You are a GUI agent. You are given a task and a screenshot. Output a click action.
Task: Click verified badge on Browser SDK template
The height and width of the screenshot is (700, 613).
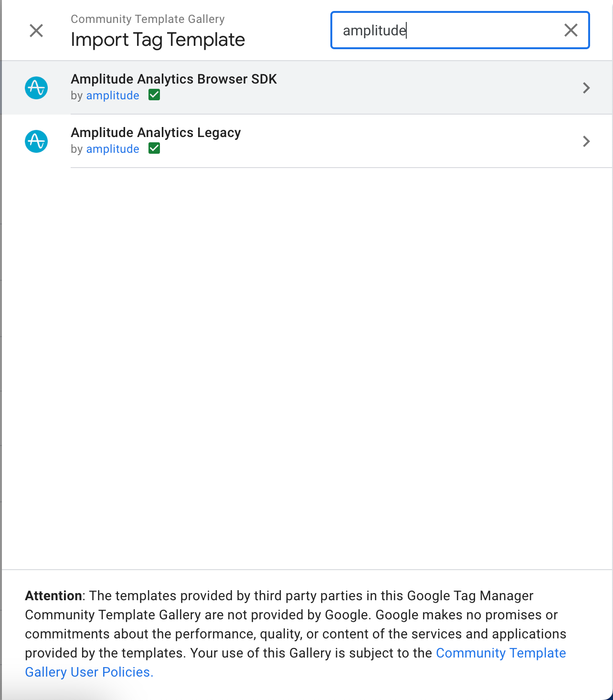[x=154, y=95]
